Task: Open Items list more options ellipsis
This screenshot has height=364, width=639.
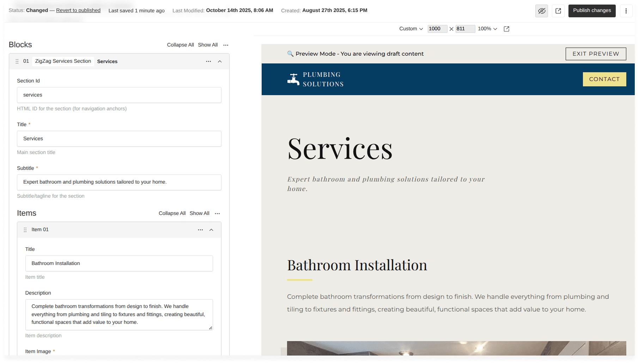Action: coord(217,214)
